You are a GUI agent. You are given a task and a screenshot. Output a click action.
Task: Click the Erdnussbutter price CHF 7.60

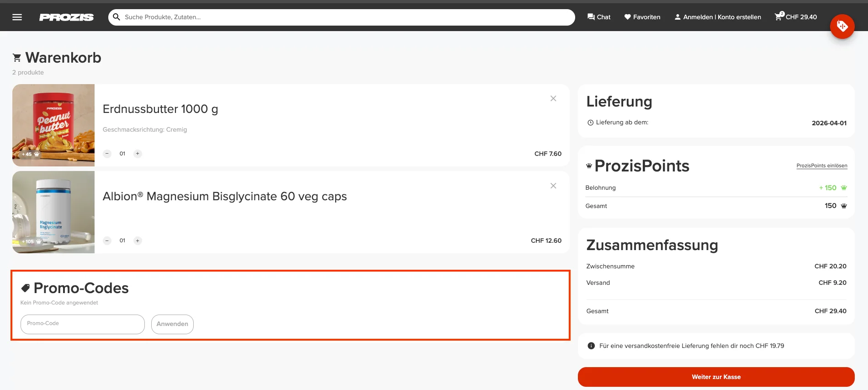click(x=548, y=154)
